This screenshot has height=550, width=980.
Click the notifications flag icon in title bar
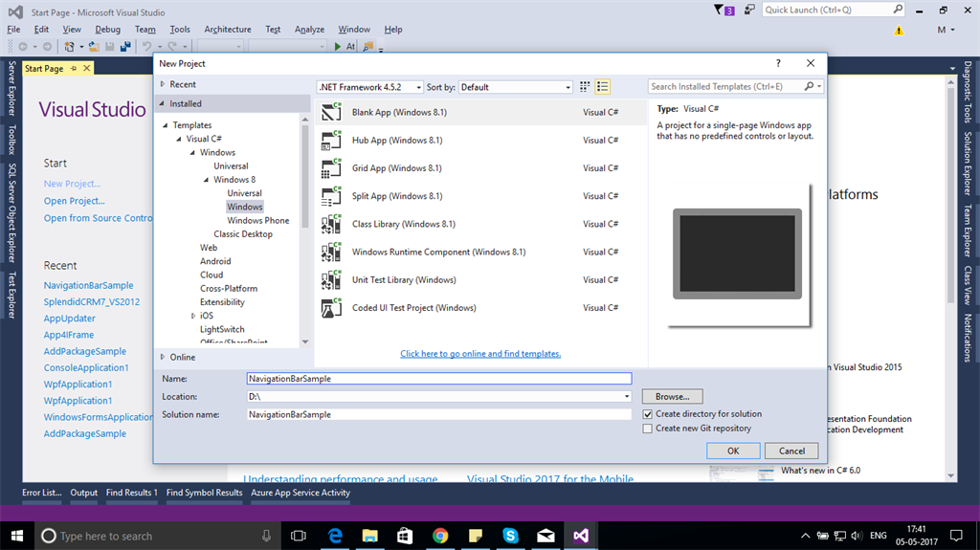(721, 10)
